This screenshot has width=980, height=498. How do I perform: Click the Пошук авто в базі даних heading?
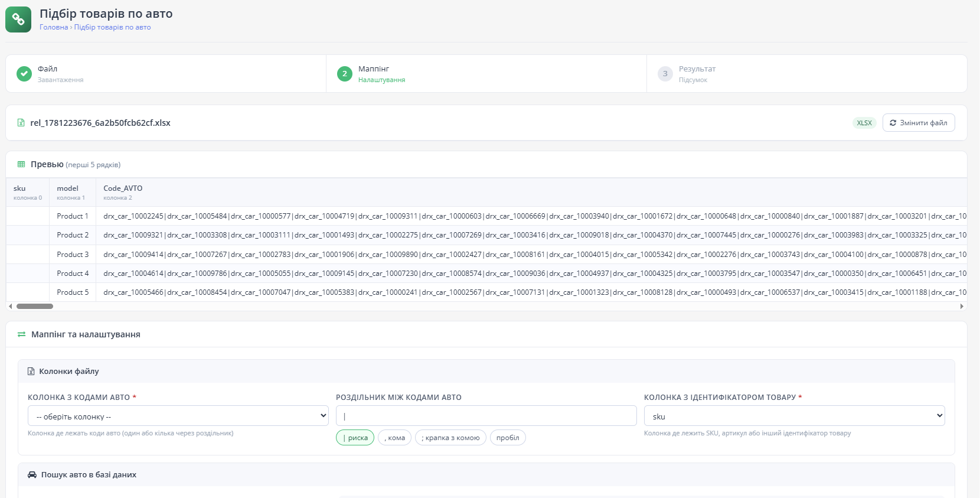[x=89, y=475]
